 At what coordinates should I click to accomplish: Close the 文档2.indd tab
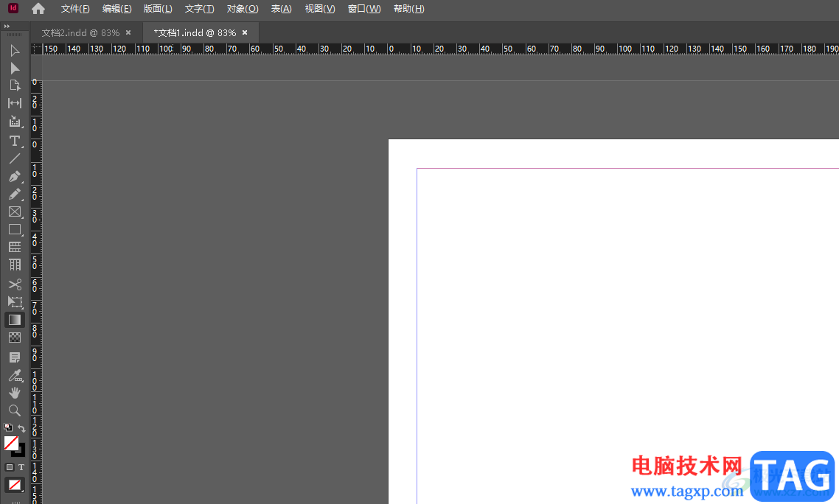(128, 32)
